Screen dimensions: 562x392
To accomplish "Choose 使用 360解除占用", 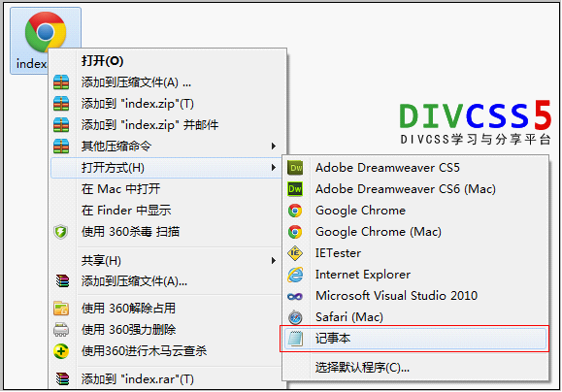I will pos(167,309).
